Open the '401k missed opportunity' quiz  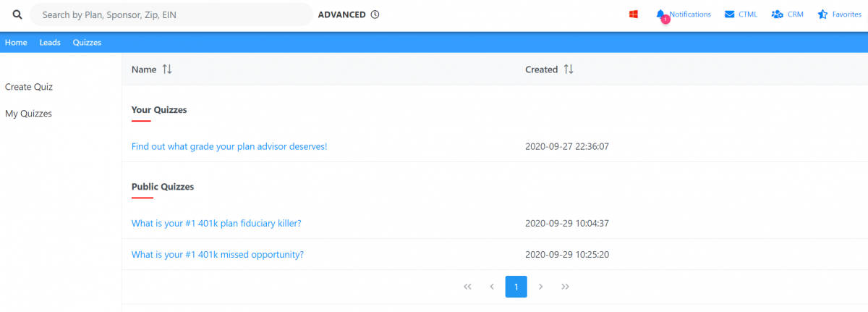coord(217,255)
